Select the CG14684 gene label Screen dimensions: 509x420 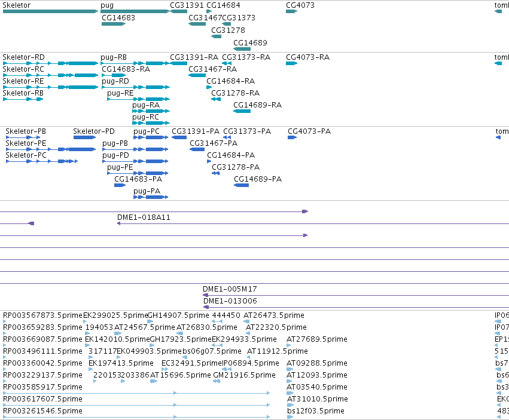pyautogui.click(x=223, y=5)
